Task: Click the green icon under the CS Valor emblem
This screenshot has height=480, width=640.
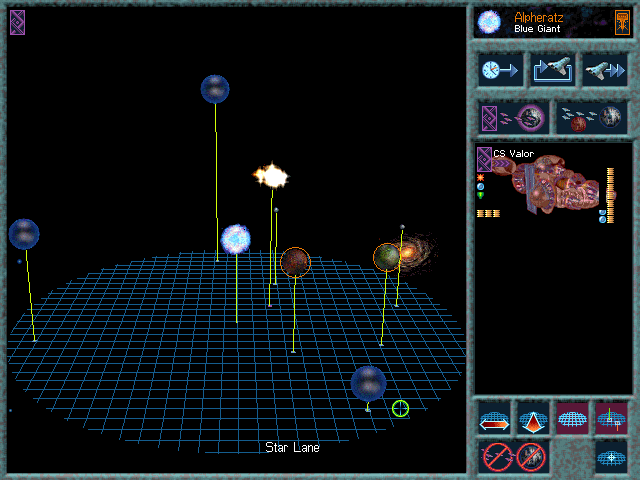Action: click(480, 196)
